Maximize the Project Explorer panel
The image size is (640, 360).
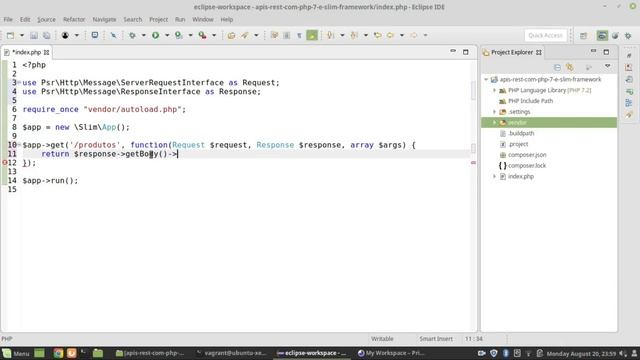pos(606,52)
